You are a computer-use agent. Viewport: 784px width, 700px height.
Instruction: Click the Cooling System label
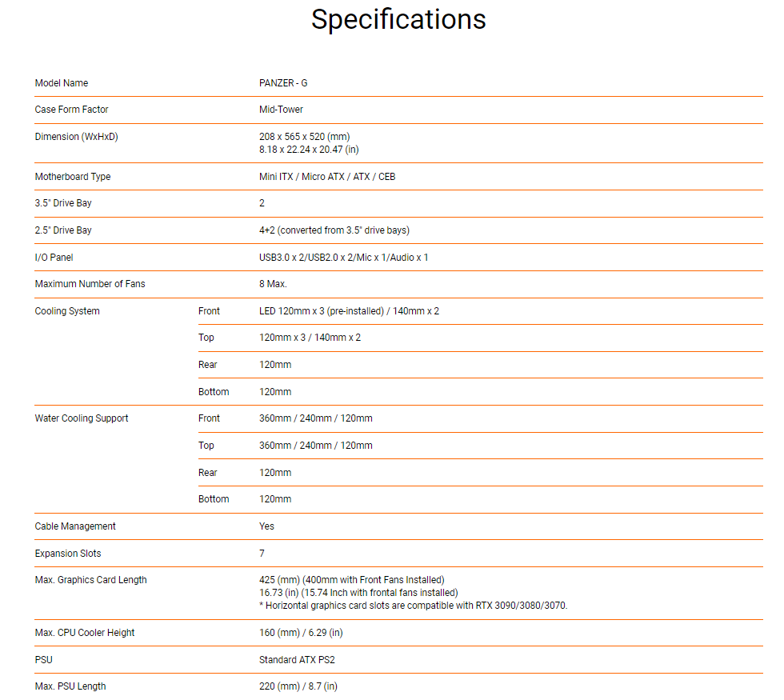(67, 311)
